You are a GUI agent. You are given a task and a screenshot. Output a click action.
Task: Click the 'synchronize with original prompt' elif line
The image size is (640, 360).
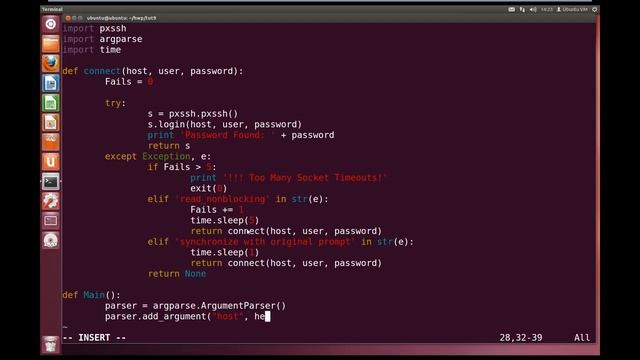280,242
